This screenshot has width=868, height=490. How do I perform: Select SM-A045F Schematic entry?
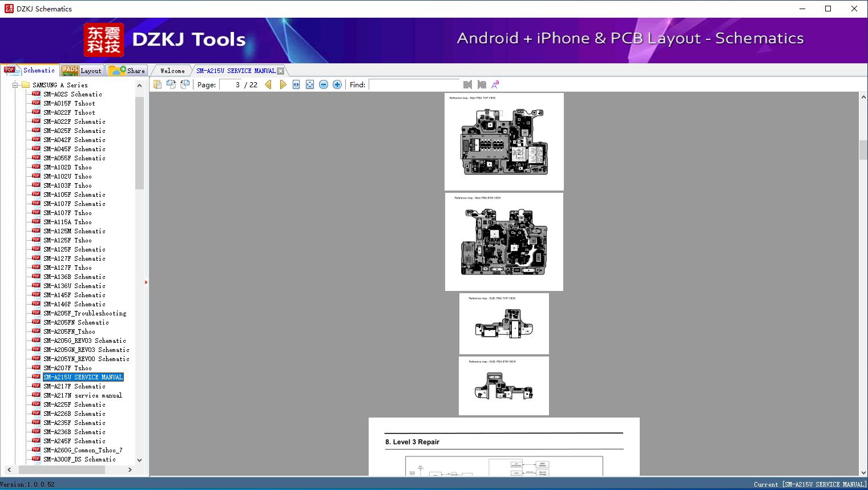(74, 149)
